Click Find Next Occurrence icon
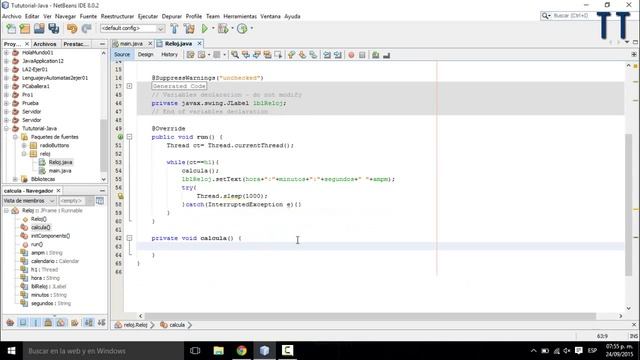 [x=256, y=55]
